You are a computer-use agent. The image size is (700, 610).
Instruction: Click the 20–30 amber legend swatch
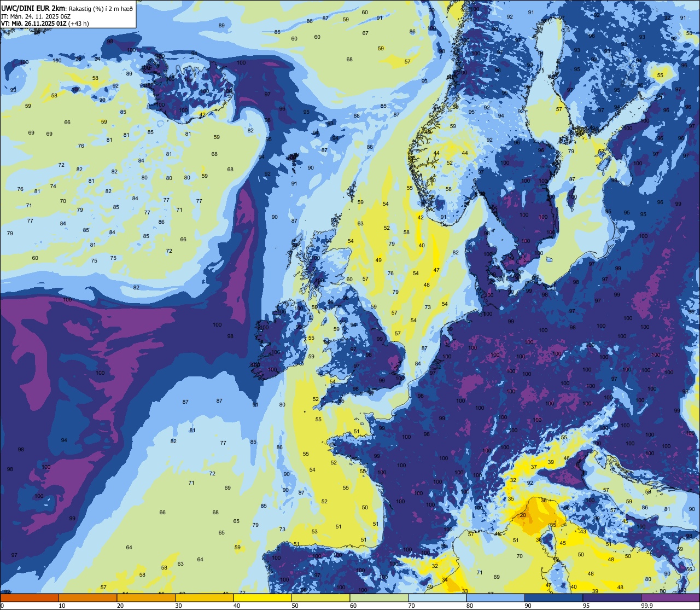point(146,597)
